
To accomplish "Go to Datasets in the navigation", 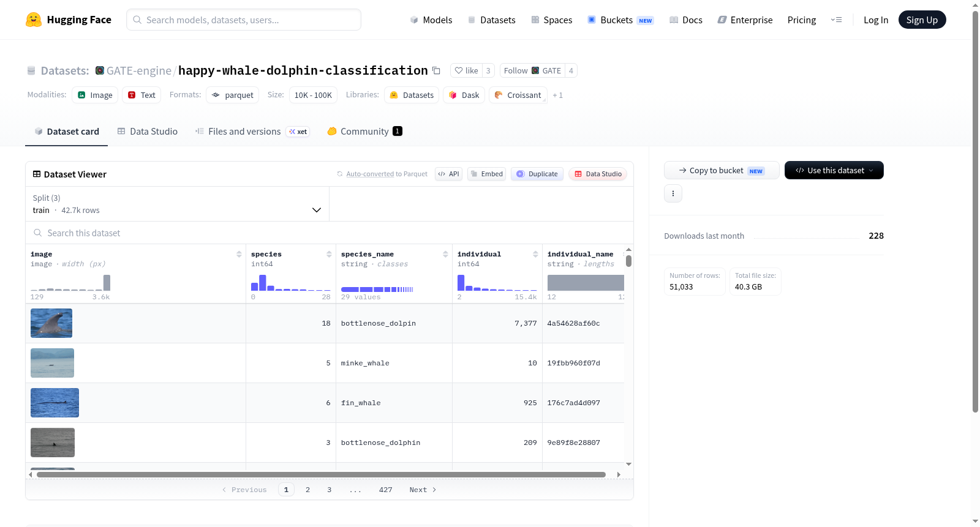I will (492, 20).
